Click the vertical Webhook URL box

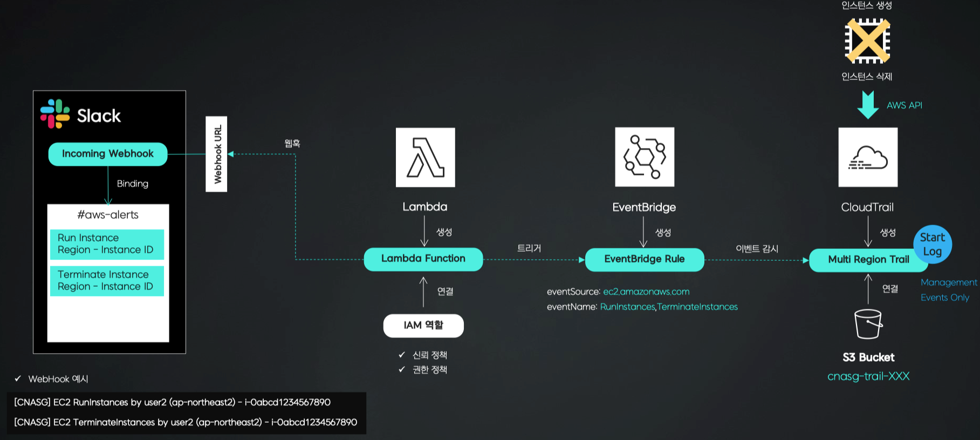click(216, 154)
